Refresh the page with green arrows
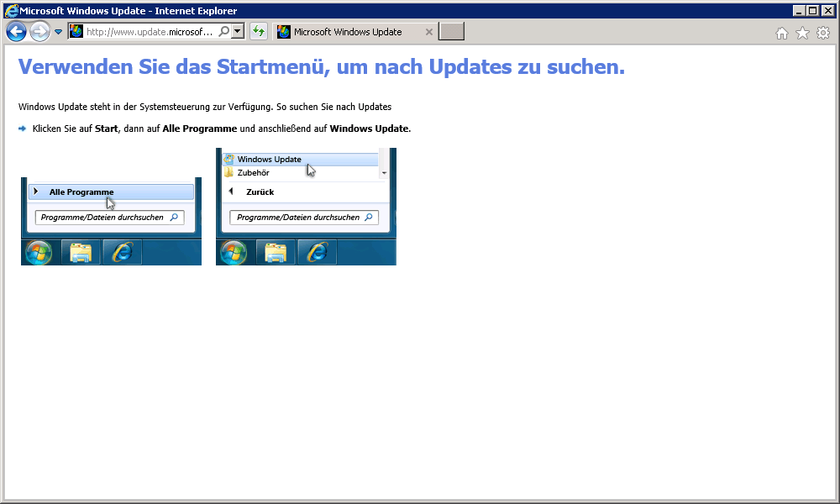840x504 pixels. 258,32
